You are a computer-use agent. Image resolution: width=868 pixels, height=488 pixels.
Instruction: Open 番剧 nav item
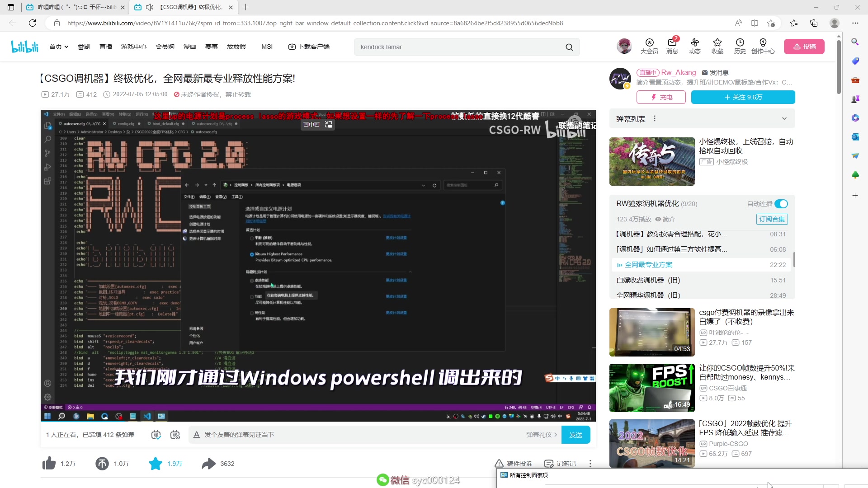84,47
